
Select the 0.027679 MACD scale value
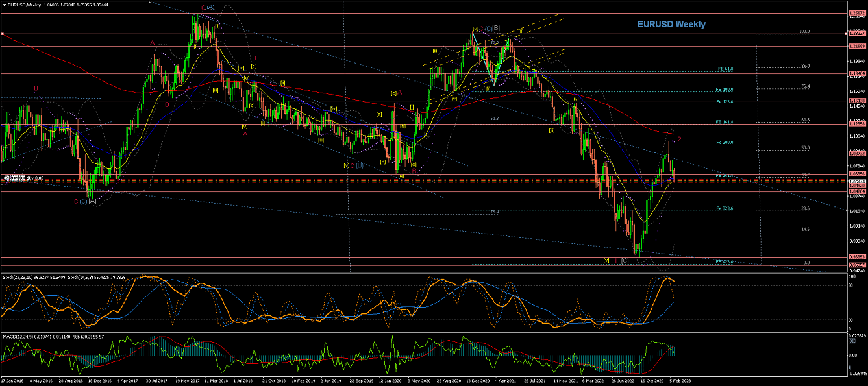pos(858,335)
